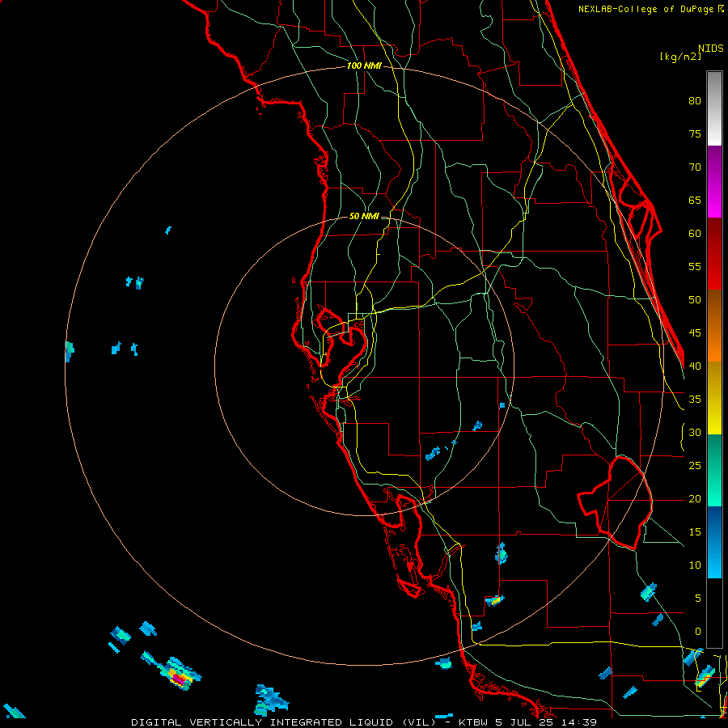Click the 20 value on the color scale
The height and width of the screenshot is (728, 728).
(695, 499)
